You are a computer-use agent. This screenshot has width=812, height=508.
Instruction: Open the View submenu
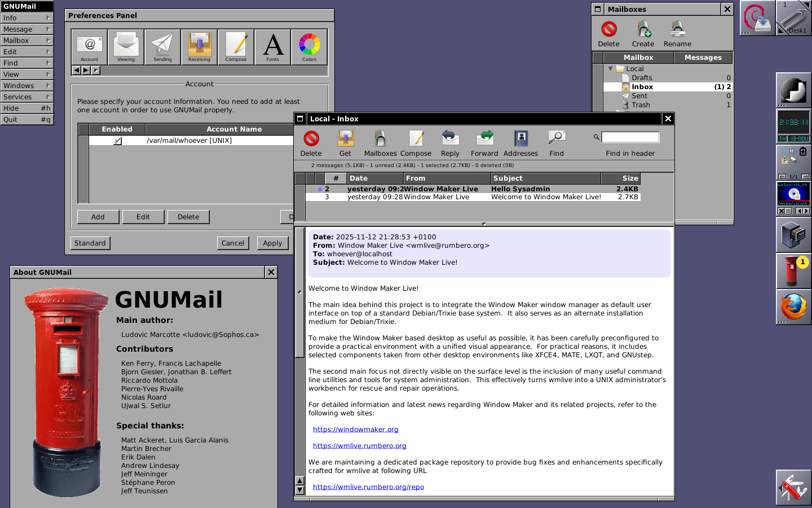click(x=27, y=75)
